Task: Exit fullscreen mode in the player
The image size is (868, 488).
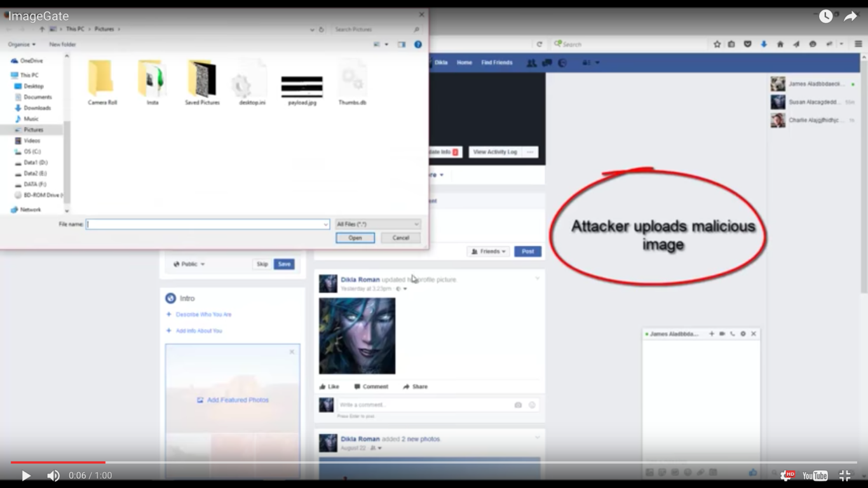Action: 844,475
